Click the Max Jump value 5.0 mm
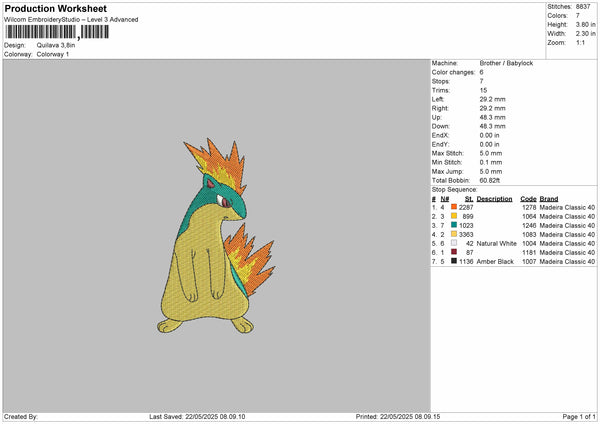 point(491,171)
